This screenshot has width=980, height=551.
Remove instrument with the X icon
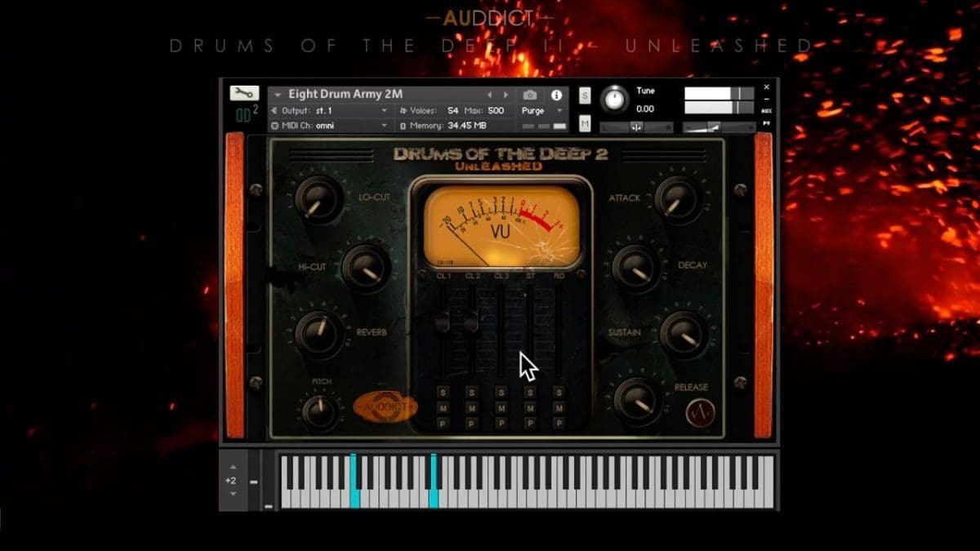[767, 86]
